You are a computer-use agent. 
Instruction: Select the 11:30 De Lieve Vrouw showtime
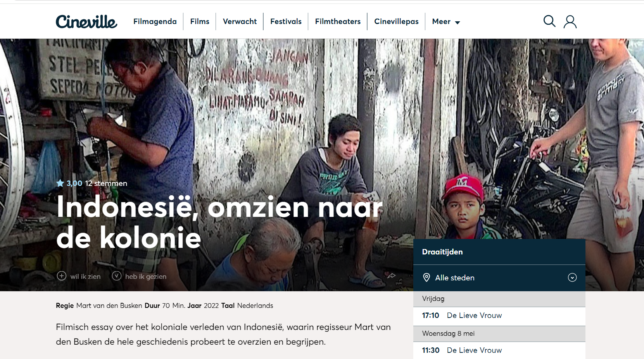pos(499,350)
